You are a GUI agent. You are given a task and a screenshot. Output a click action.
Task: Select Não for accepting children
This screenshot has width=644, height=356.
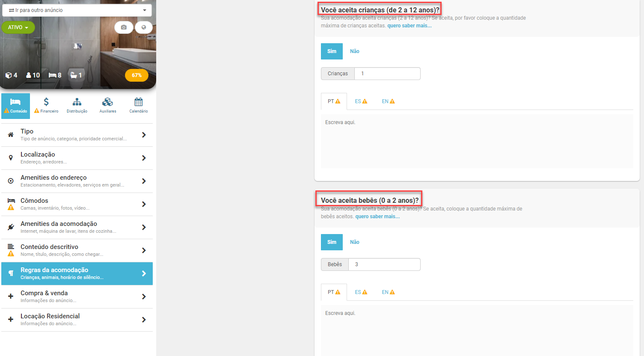pyautogui.click(x=355, y=51)
